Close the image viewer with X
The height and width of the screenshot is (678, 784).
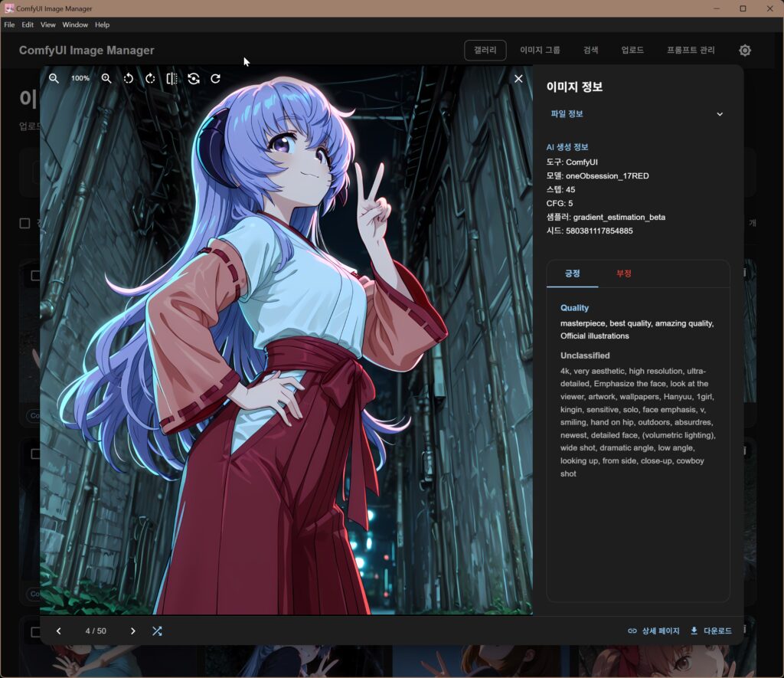click(x=518, y=78)
